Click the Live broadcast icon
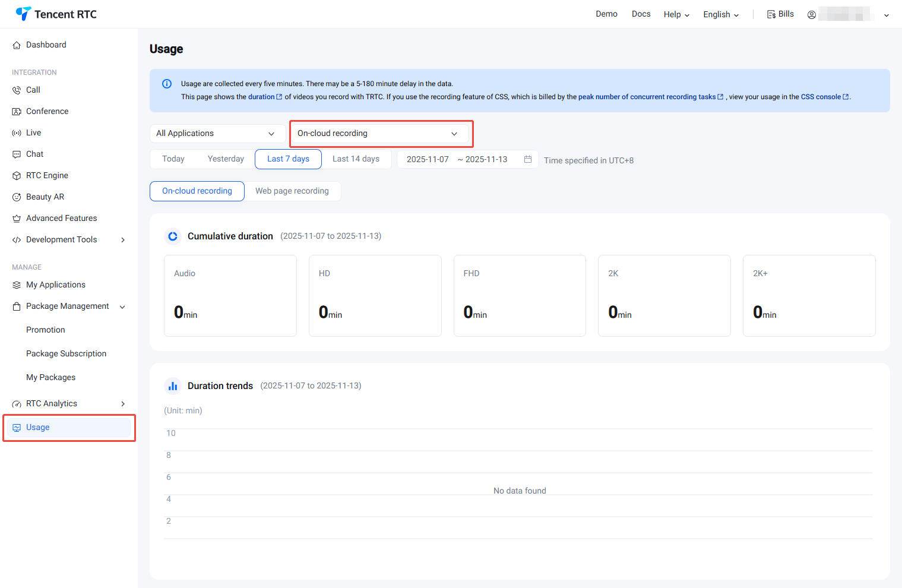 click(17, 133)
